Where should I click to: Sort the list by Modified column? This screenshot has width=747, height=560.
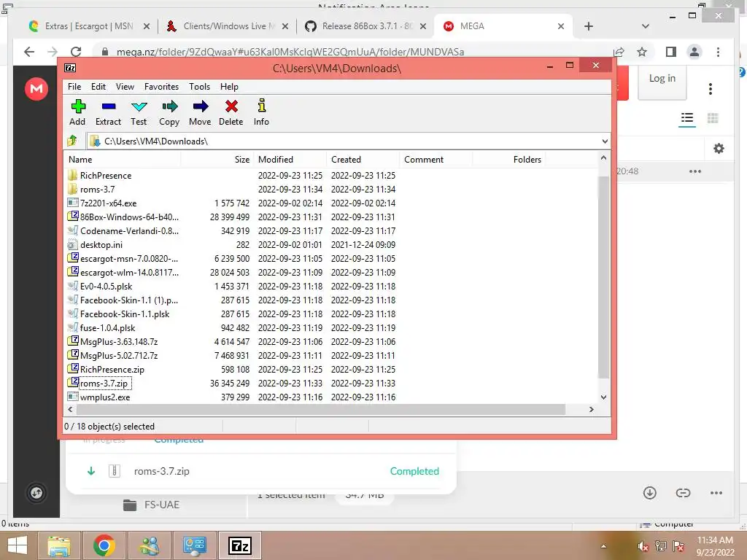pos(290,160)
